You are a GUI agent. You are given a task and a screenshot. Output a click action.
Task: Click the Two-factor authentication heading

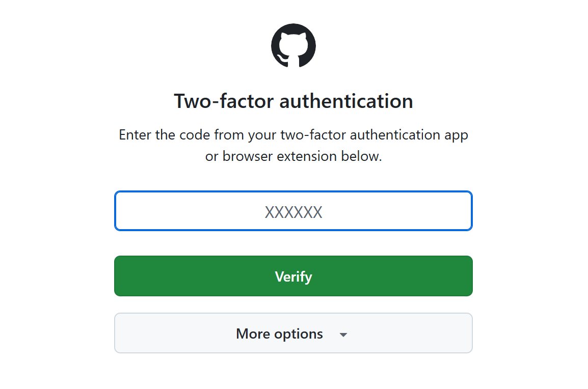(293, 101)
